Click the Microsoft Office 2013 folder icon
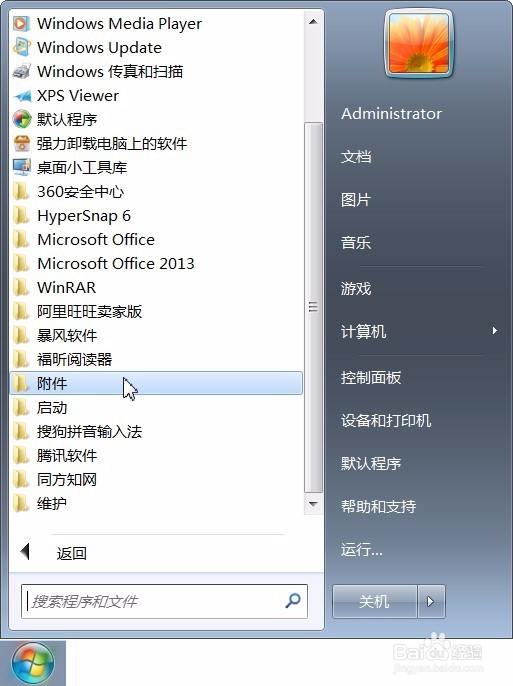 click(21, 263)
